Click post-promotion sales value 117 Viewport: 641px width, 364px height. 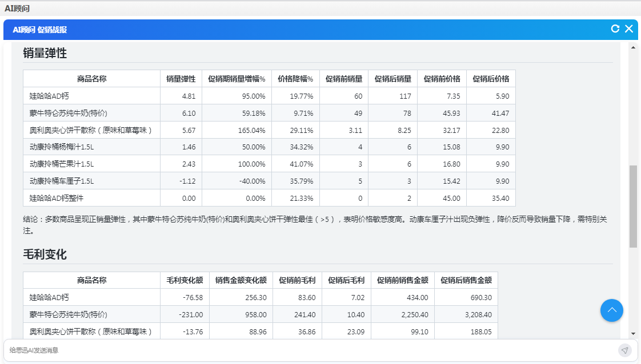[x=406, y=96]
